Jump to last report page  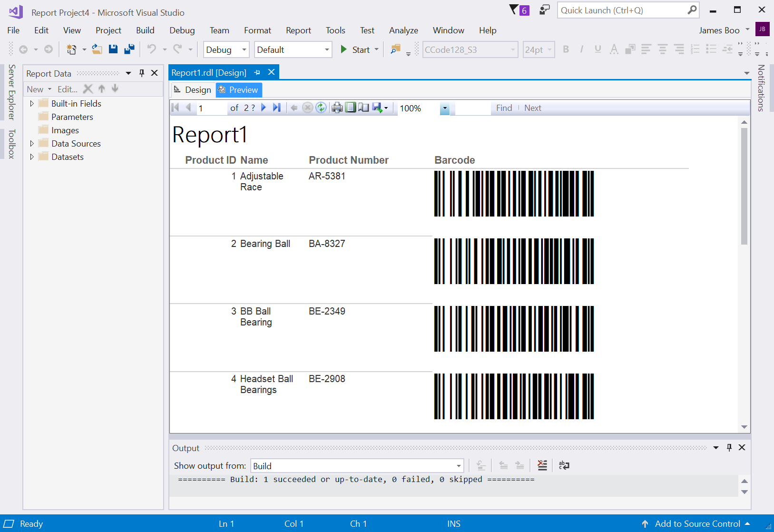(276, 108)
